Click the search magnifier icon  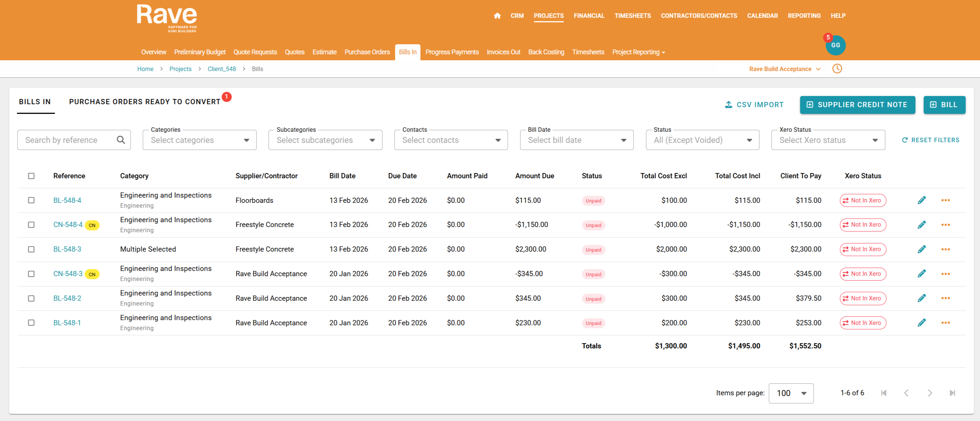121,140
